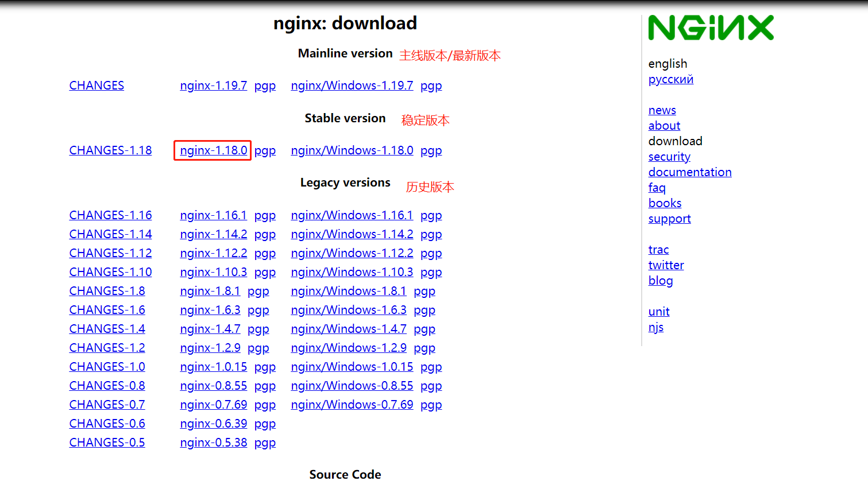Download nginx/Windows-1.0.15

(352, 367)
